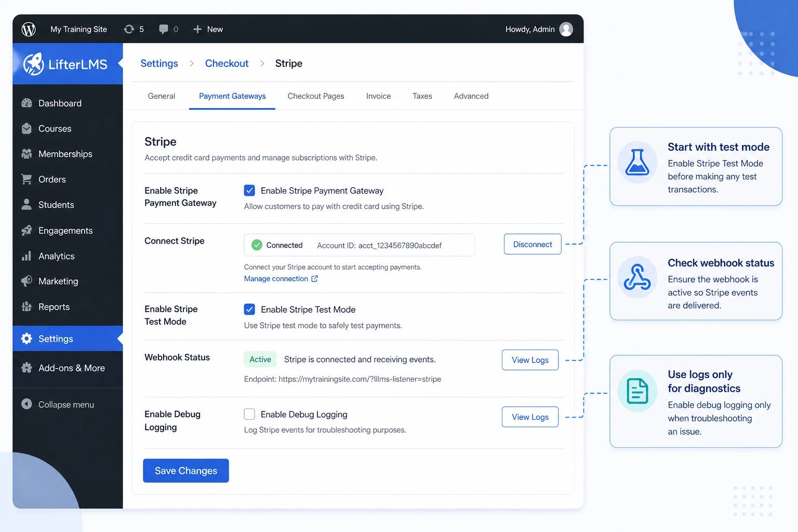This screenshot has width=798, height=532.
Task: Click the Students person icon
Action: pyautogui.click(x=26, y=205)
